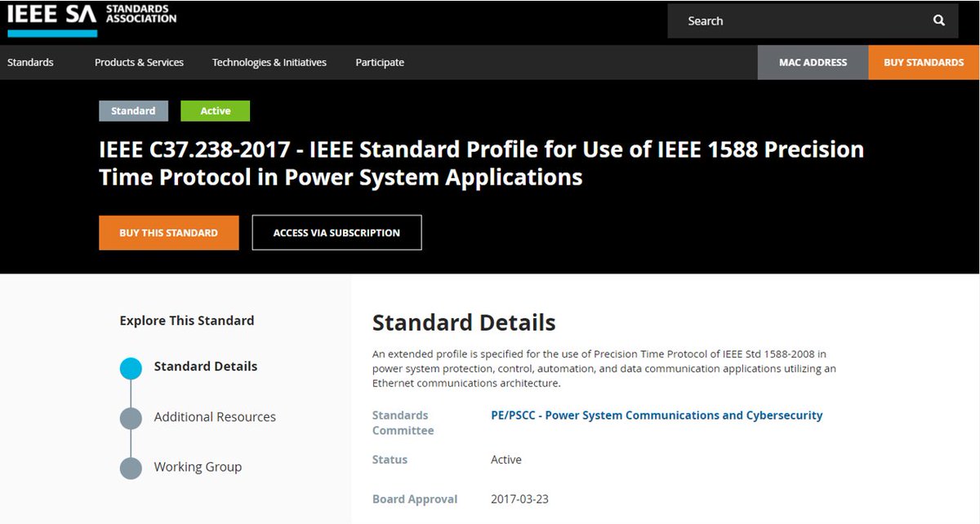Click the Status label
This screenshot has height=524, width=980.
pos(390,460)
